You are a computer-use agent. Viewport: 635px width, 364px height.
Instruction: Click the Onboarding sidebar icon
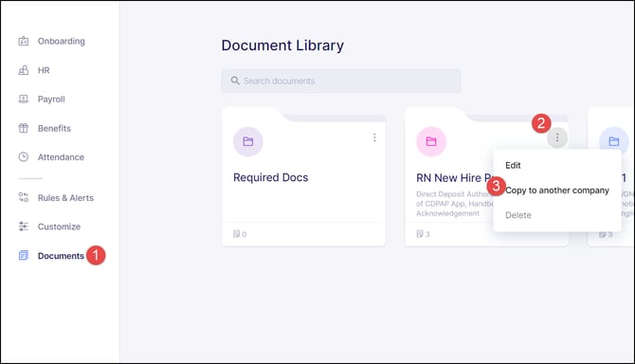[24, 41]
